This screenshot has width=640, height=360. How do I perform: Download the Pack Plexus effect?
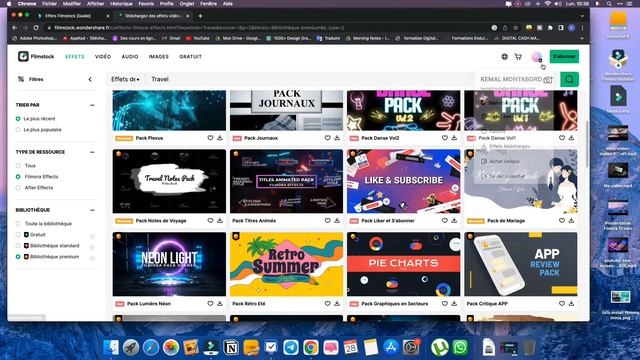click(x=220, y=138)
